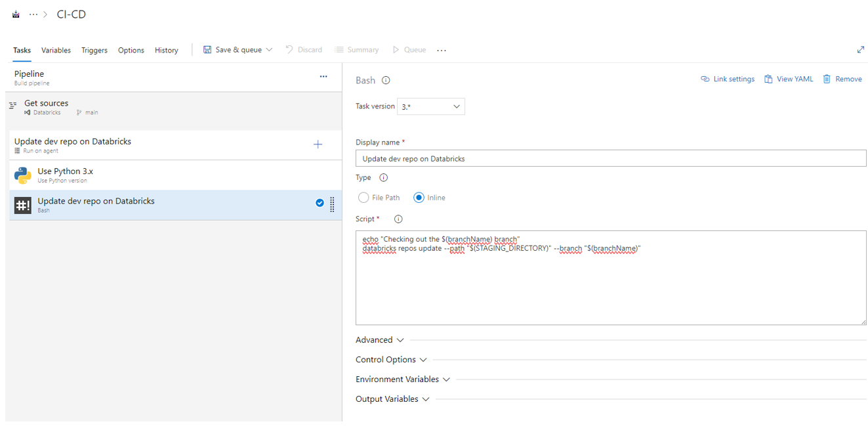The height and width of the screenshot is (430, 868).
Task: Click the Script info icon
Action: (398, 219)
